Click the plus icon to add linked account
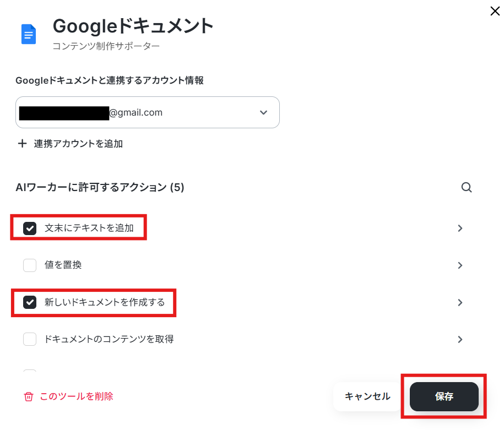Image resolution: width=504 pixels, height=430 pixels. pos(22,143)
